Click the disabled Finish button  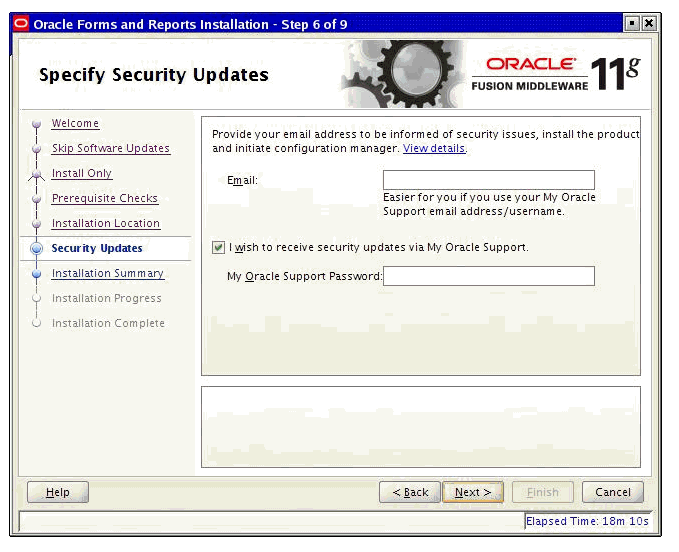point(543,492)
